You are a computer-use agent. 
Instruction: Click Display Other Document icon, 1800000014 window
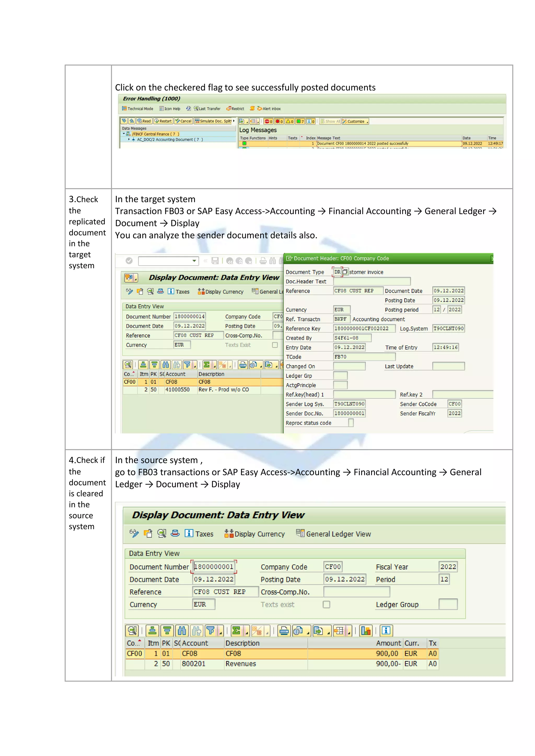click(140, 291)
